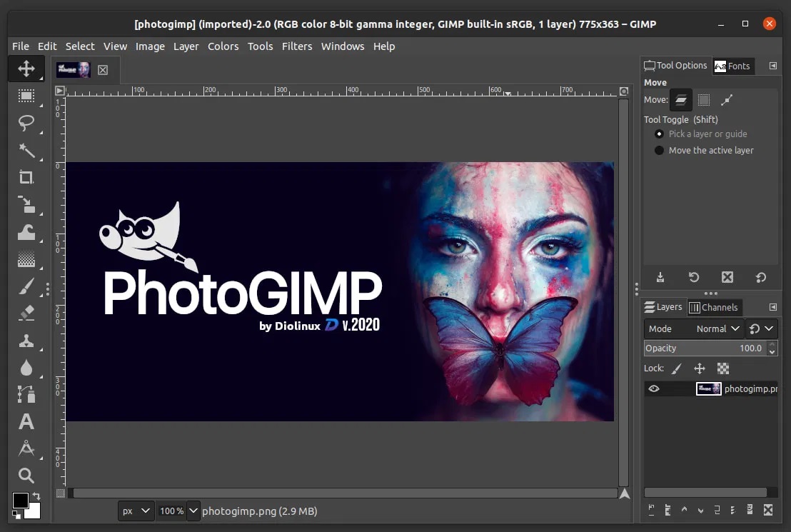Select the Zoom tool
This screenshot has width=791, height=532.
(26, 476)
